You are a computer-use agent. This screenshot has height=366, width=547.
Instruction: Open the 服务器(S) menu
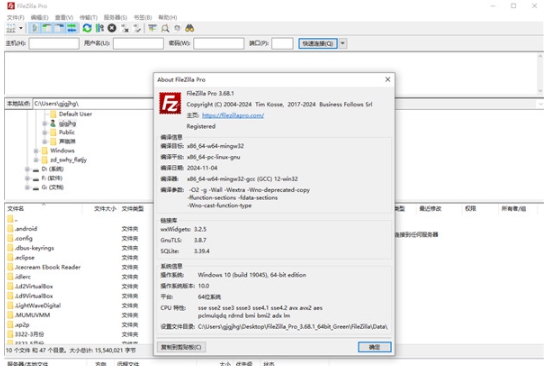pos(115,17)
